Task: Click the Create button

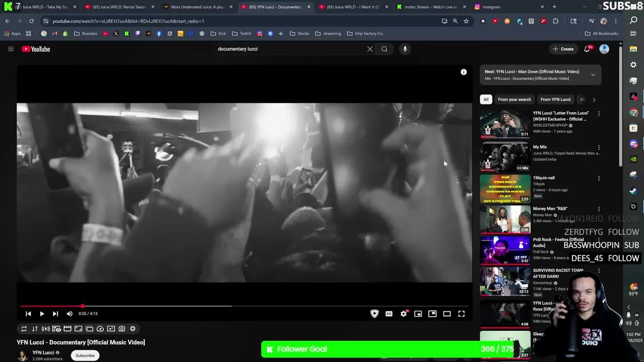Action: click(563, 49)
